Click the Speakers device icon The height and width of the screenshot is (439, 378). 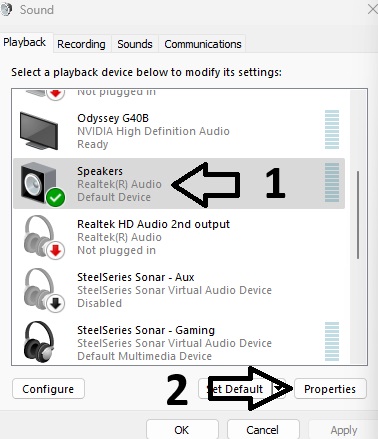pyautogui.click(x=39, y=183)
